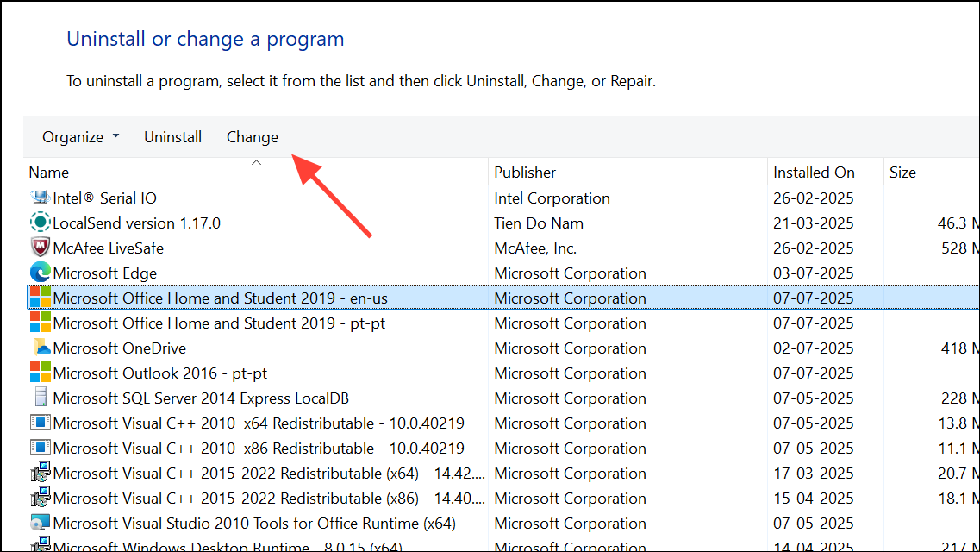Select Microsoft Office Home and Student 2019 - pt-pt

click(219, 323)
